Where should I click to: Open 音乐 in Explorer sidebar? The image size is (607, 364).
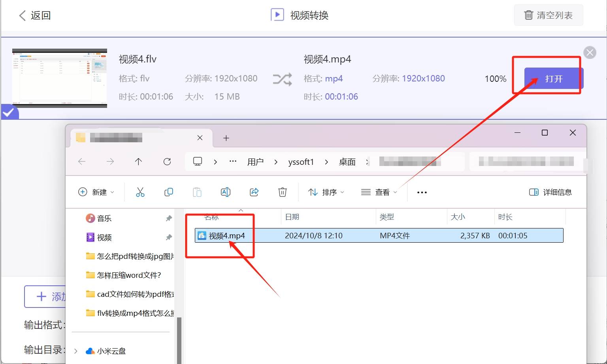pos(99,218)
